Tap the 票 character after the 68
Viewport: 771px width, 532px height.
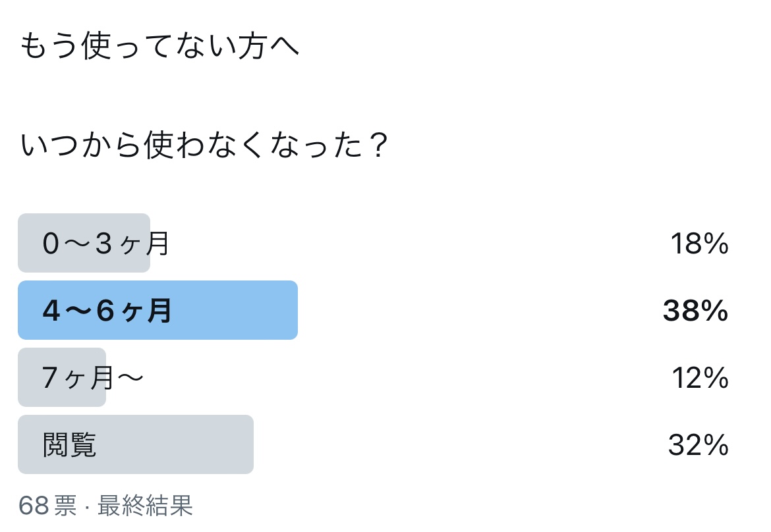point(65,506)
